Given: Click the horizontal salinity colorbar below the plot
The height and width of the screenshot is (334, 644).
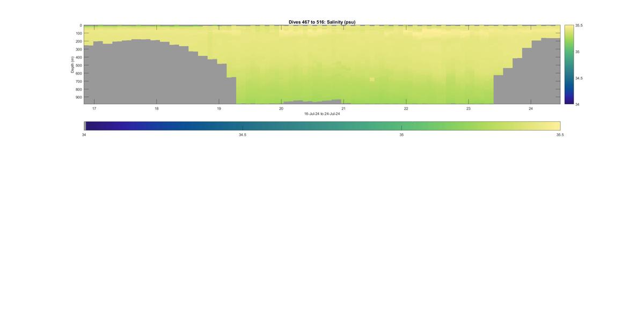Looking at the screenshot, I should 322,126.
